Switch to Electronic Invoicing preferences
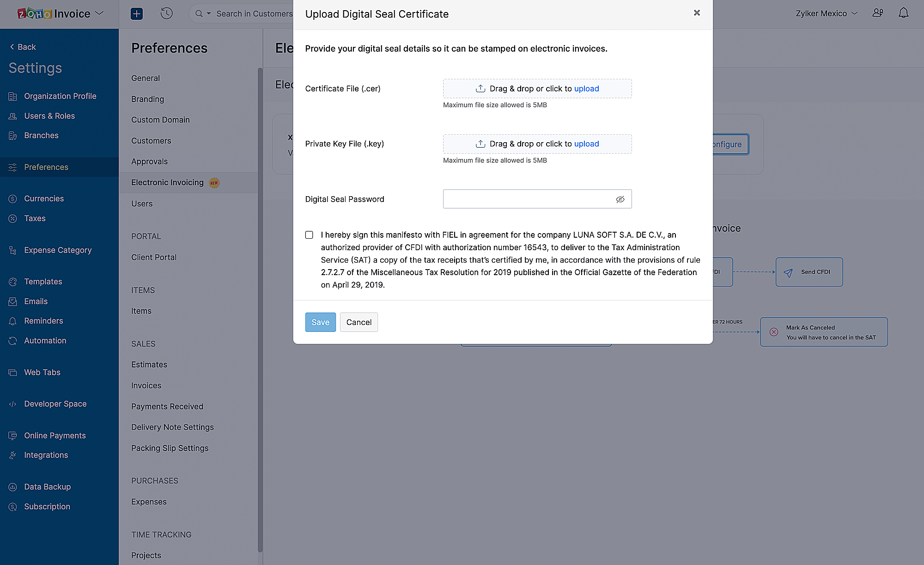 click(x=167, y=182)
